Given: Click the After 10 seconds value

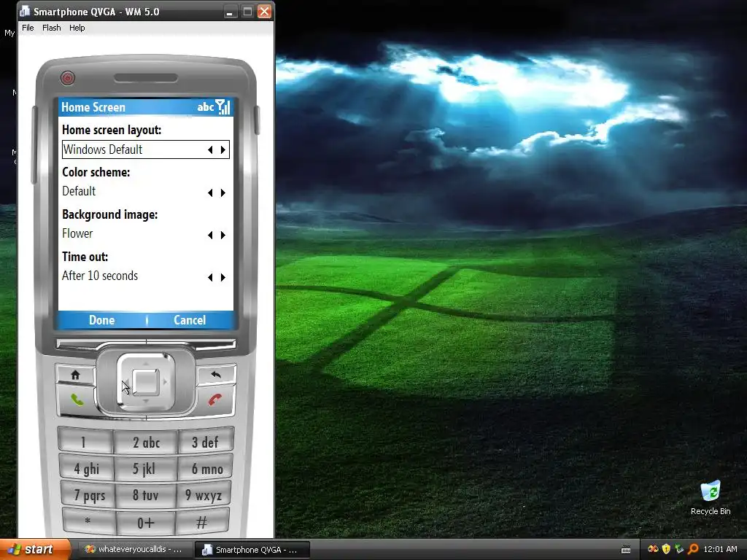Looking at the screenshot, I should pos(99,276).
